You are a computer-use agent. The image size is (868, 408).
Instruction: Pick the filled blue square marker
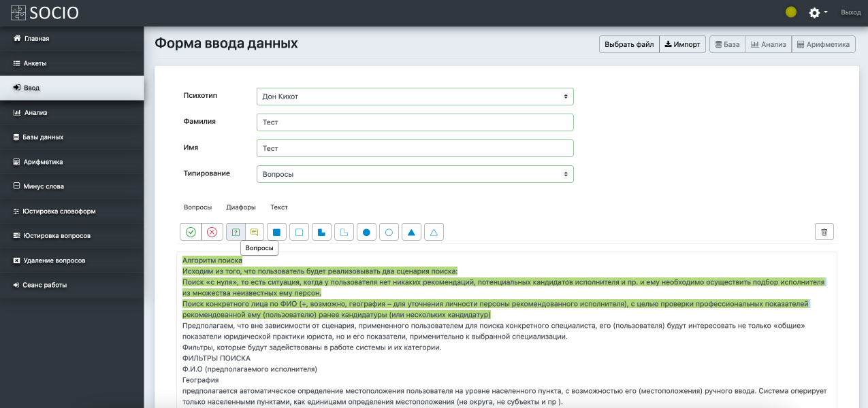point(276,232)
